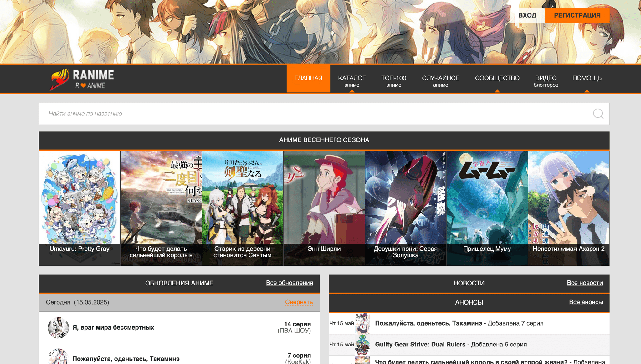Click the Сегодня (15.05.2025) date label
Screen dimensions: 641x364
[77, 302]
